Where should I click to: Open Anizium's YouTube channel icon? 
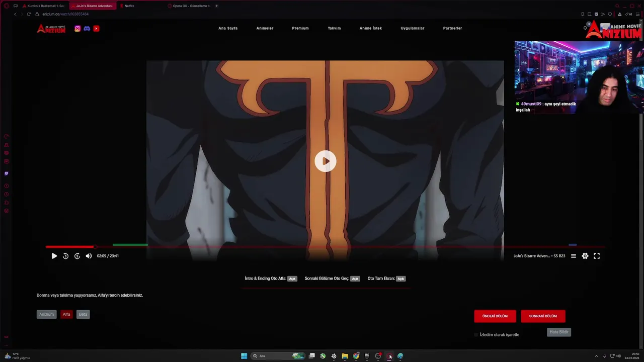coord(96,29)
